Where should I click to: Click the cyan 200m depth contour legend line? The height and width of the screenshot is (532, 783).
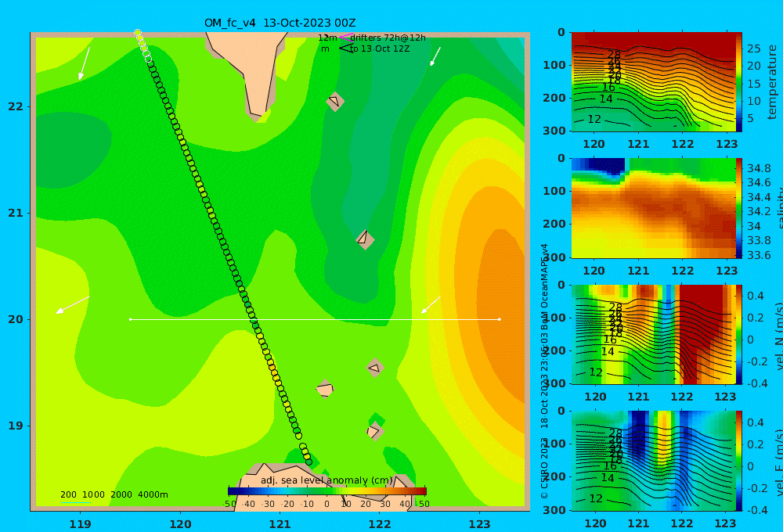pyautogui.click(x=75, y=502)
